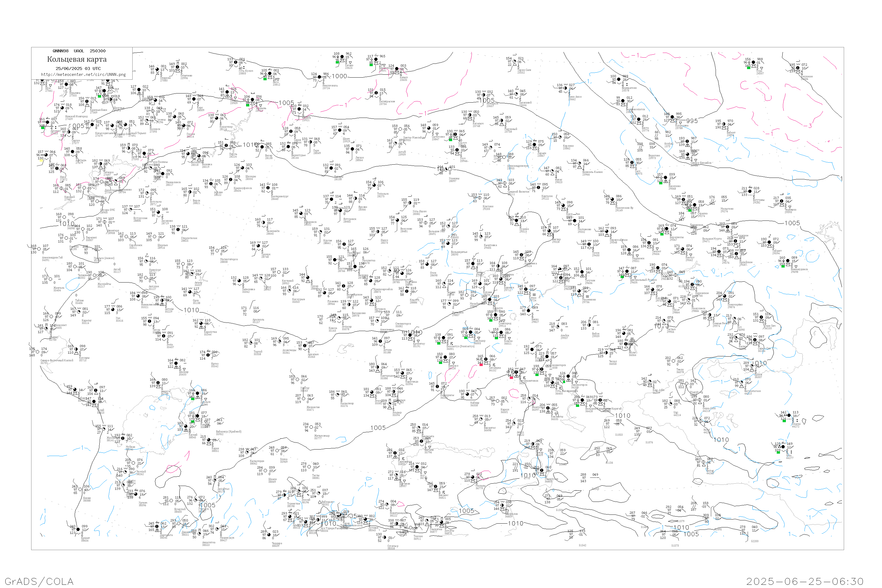This screenshot has width=882, height=588.
Task: Click the 995 isobar label
Action: tap(692, 121)
